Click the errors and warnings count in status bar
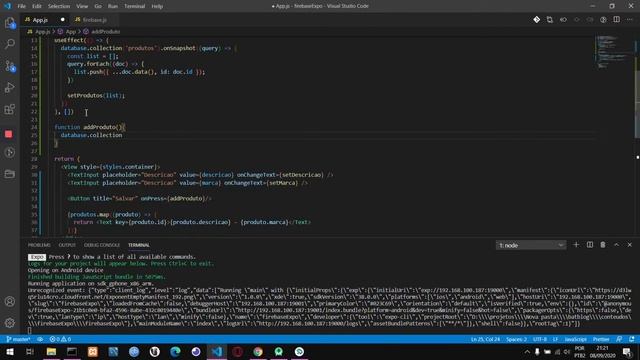 [60, 339]
